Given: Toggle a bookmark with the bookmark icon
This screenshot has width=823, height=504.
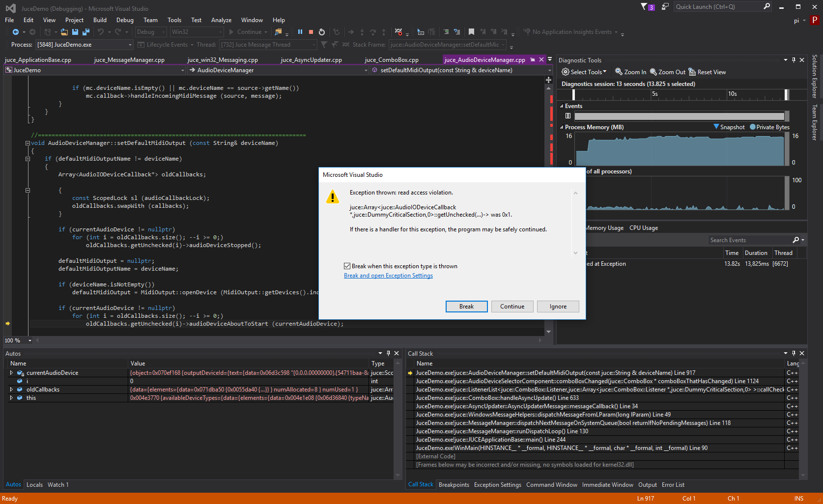Looking at the screenshot, I should (x=471, y=32).
